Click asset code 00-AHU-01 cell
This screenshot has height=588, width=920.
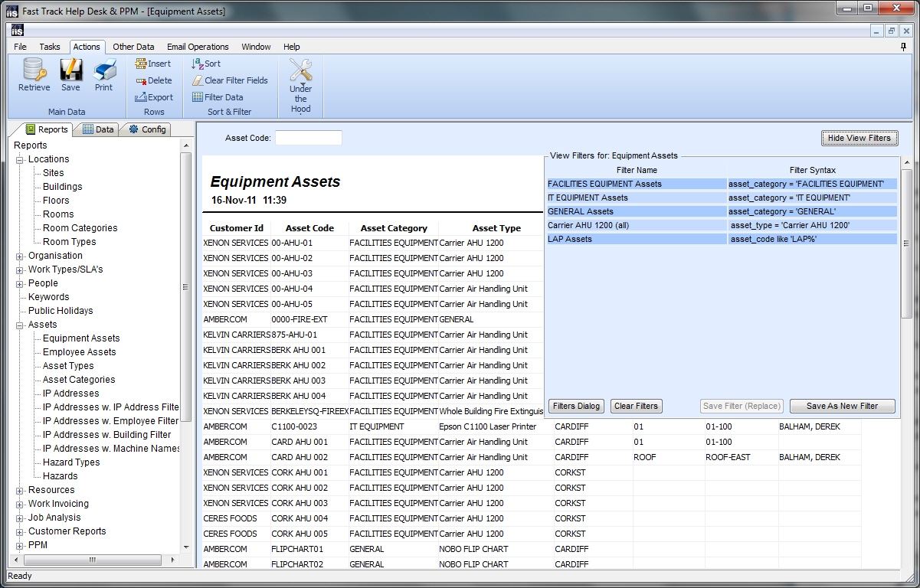[309, 243]
